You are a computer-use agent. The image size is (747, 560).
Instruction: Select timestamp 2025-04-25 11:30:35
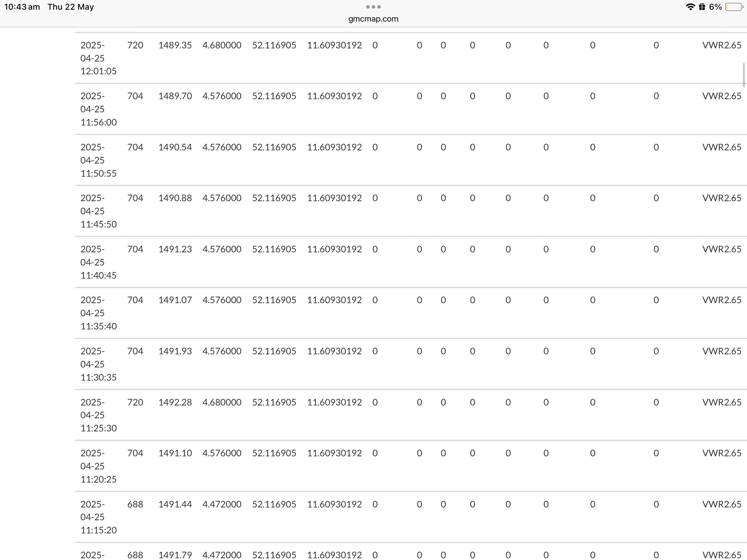pos(99,364)
